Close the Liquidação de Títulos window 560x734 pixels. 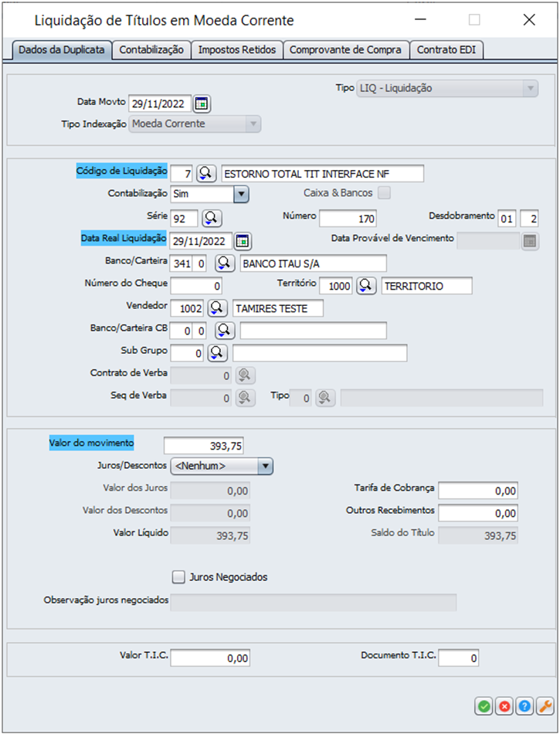click(529, 19)
